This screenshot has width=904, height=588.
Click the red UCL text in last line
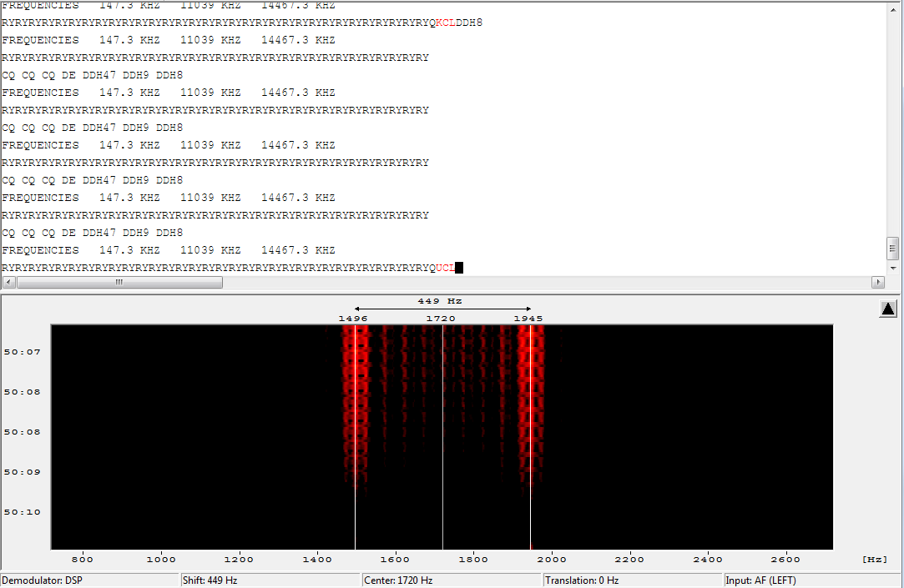(446, 268)
